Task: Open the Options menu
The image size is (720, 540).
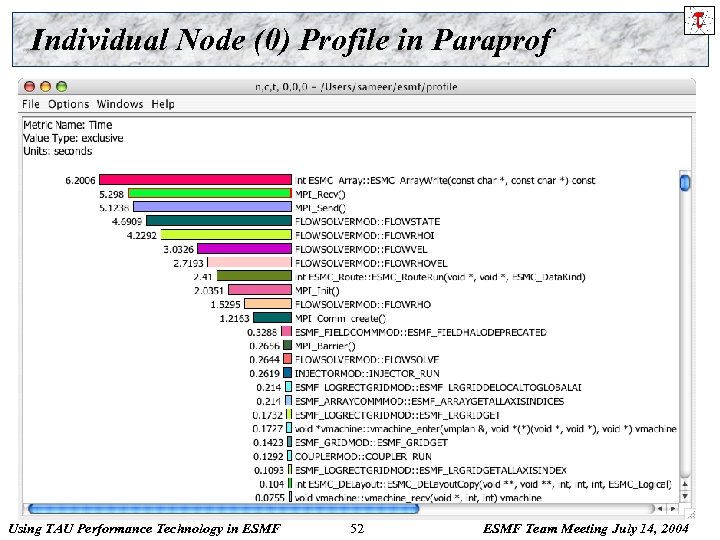Action: point(68,104)
